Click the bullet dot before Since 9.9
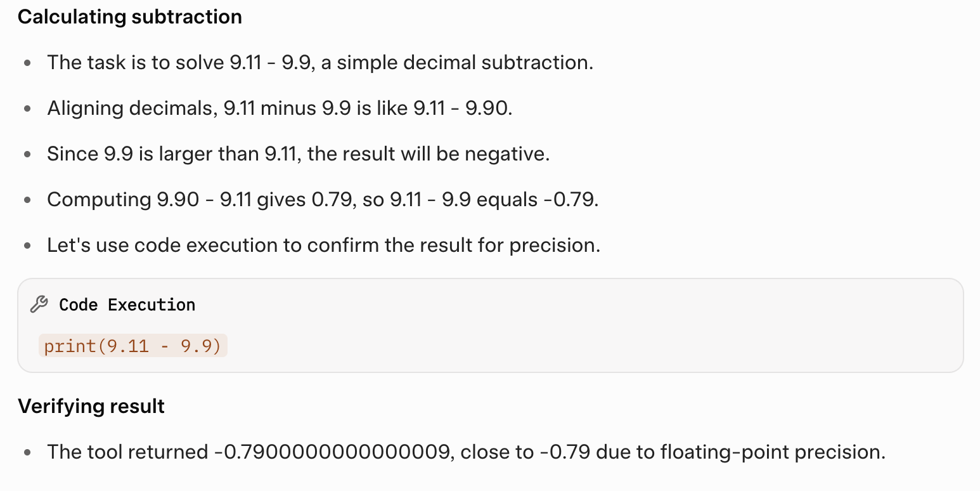Viewport: 980px width, 491px height. (27, 155)
